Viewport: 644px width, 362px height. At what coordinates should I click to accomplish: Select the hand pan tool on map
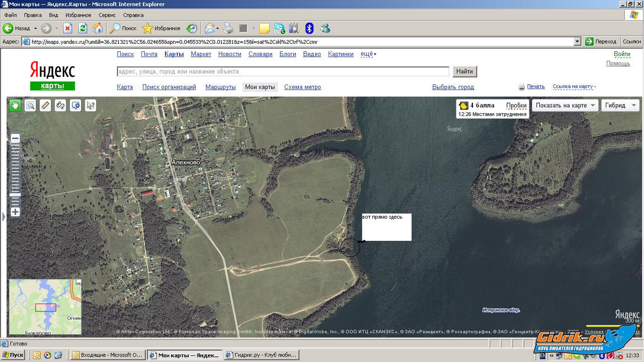point(15,106)
